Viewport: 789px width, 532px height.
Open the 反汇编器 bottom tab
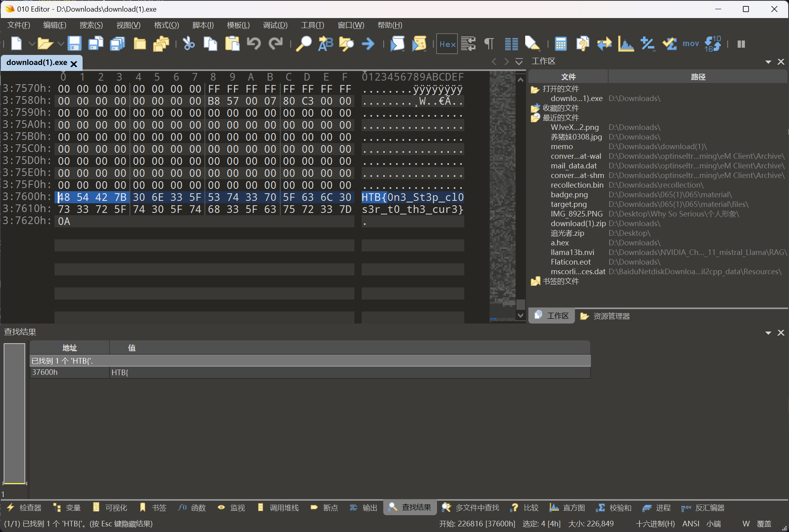tap(703, 508)
